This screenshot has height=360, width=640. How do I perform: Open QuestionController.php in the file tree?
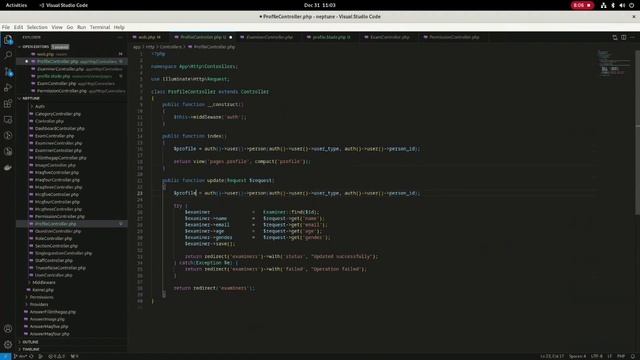58,231
